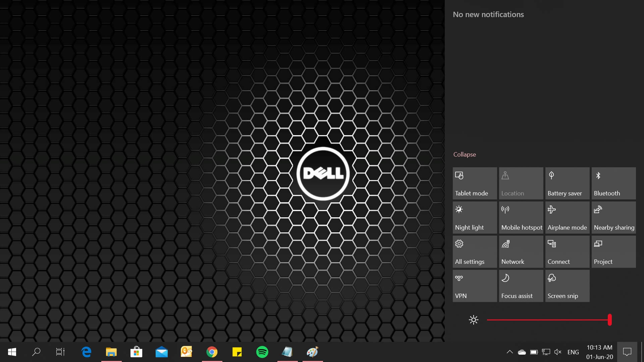Open File Explorer from taskbar

[111, 352]
